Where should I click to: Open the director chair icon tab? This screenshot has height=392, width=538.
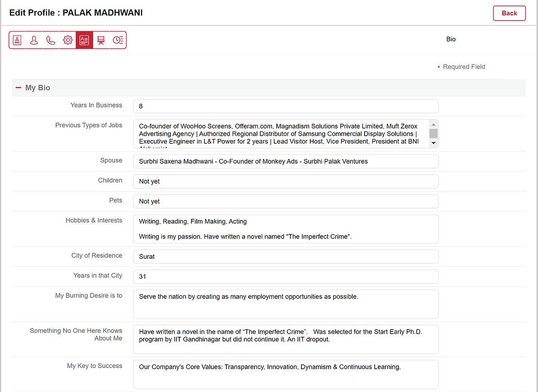pyautogui.click(x=101, y=40)
